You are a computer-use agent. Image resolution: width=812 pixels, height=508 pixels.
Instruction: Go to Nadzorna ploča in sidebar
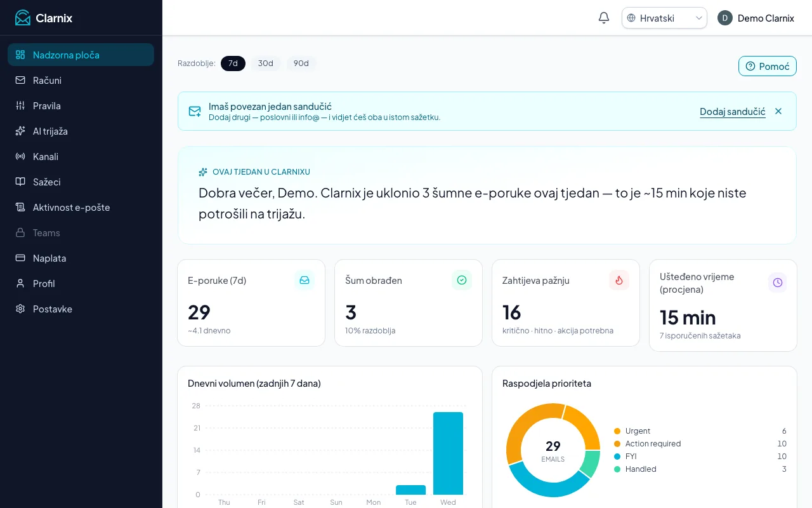81,55
